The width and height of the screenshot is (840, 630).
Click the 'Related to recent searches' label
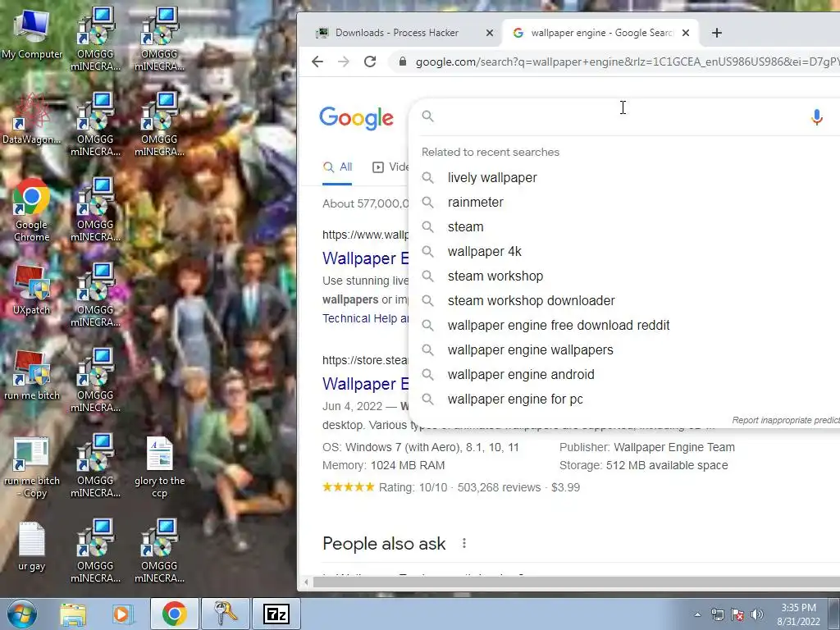pyautogui.click(x=491, y=152)
